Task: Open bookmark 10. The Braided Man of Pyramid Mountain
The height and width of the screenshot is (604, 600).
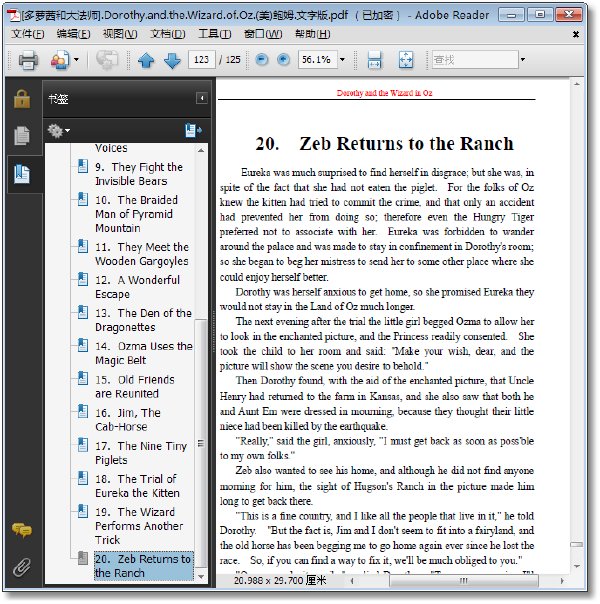Action: (137, 214)
